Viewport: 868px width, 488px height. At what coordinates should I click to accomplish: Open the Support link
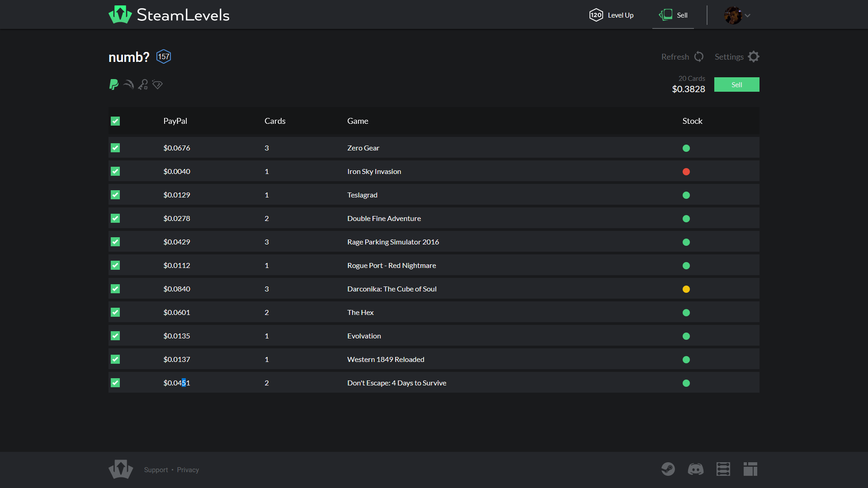tap(156, 469)
